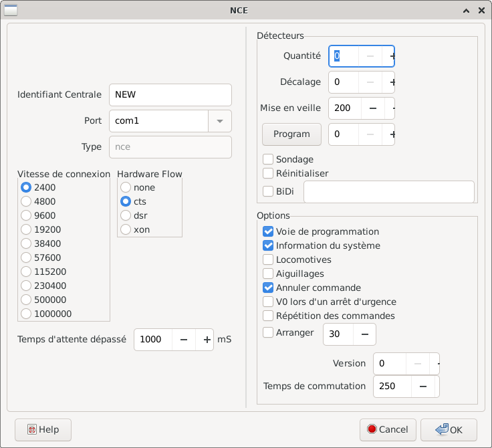The width and height of the screenshot is (492, 448).
Task: Enable the Sondage checkbox
Action: click(268, 159)
